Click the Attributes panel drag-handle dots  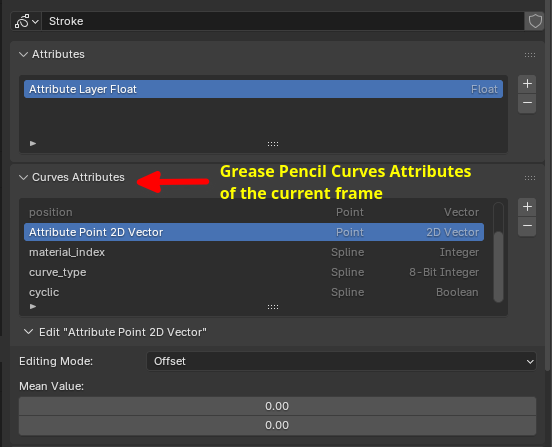coord(529,55)
